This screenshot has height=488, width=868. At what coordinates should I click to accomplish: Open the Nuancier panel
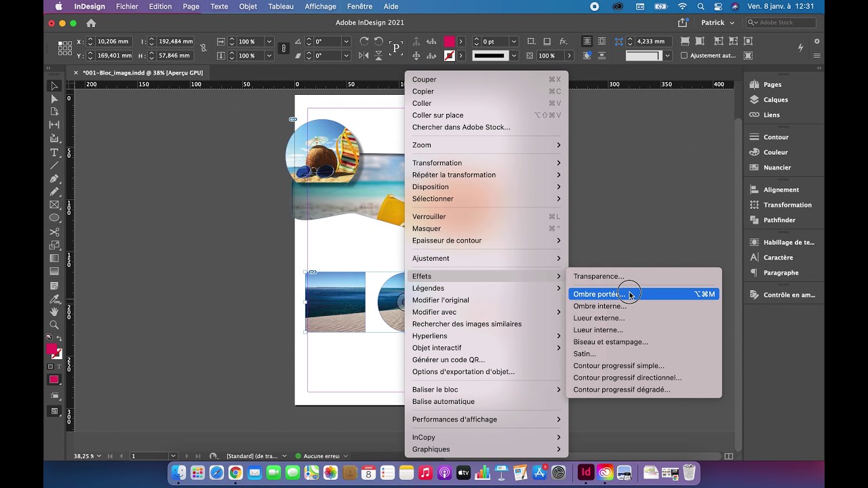pos(777,167)
